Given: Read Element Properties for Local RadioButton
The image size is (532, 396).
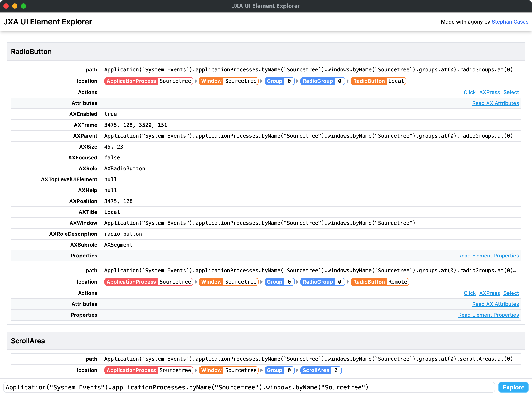Looking at the screenshot, I should [488, 256].
